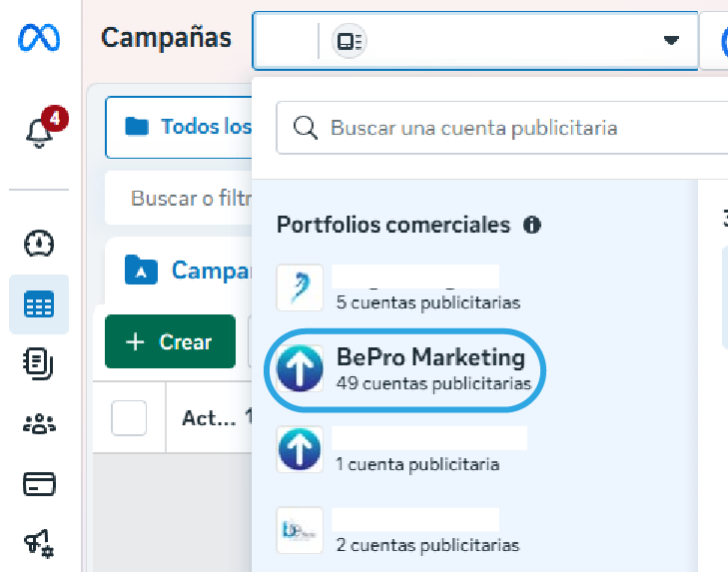The width and height of the screenshot is (728, 572).
Task: Click the Meta logo icon
Action: [39, 39]
